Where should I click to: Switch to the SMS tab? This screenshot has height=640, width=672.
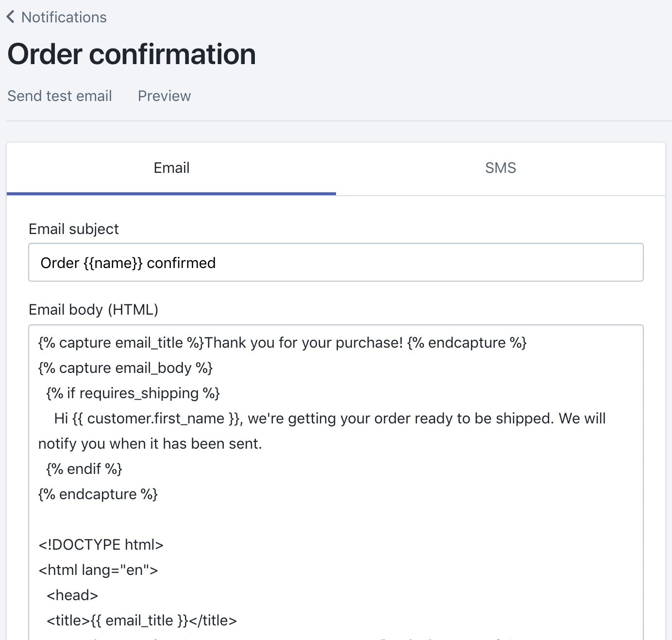coord(500,168)
